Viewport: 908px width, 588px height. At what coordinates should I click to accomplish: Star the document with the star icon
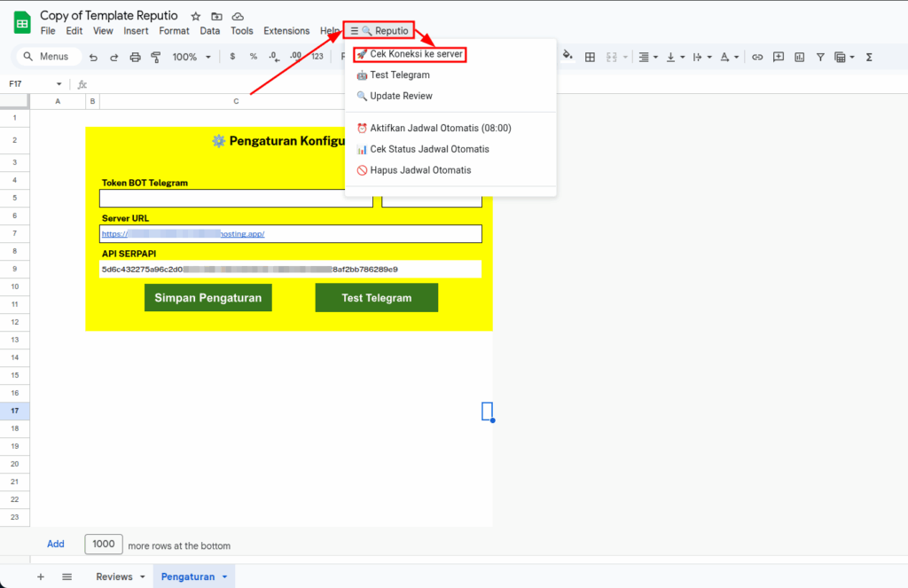(195, 16)
